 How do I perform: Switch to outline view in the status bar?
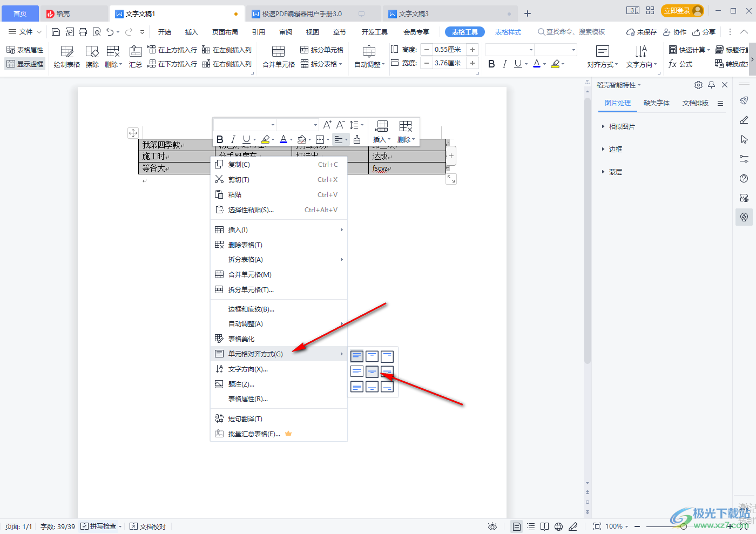[x=531, y=526]
